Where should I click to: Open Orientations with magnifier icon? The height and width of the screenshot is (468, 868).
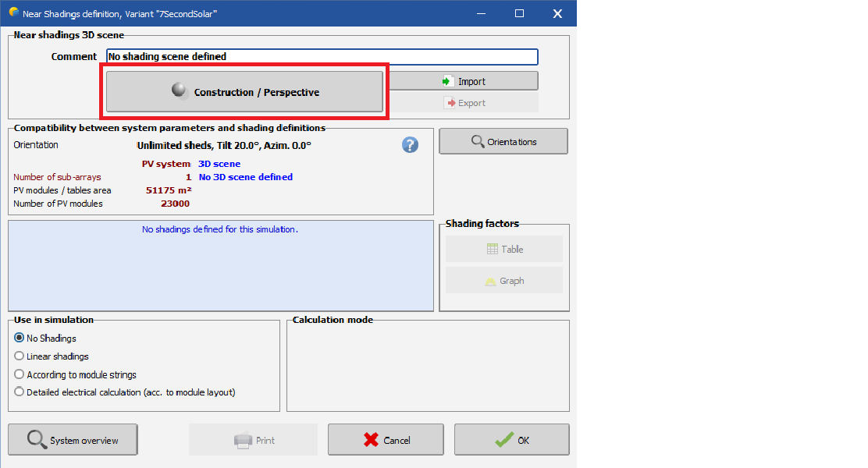(x=503, y=142)
